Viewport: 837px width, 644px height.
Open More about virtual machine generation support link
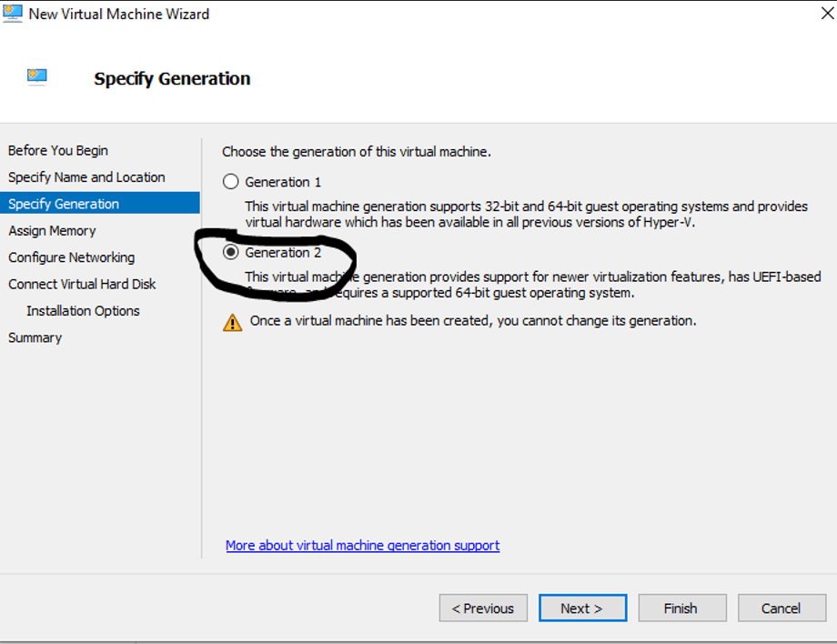click(x=362, y=546)
